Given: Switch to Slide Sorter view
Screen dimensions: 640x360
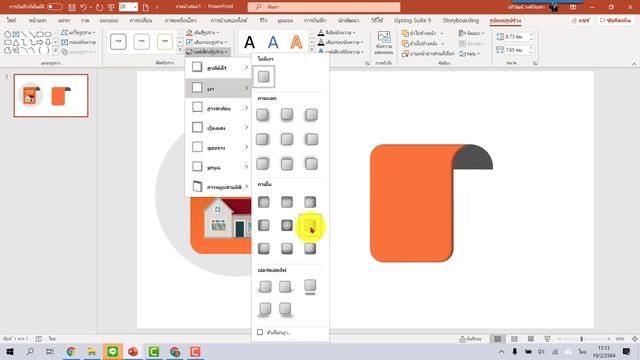Looking at the screenshot, I should tap(514, 339).
